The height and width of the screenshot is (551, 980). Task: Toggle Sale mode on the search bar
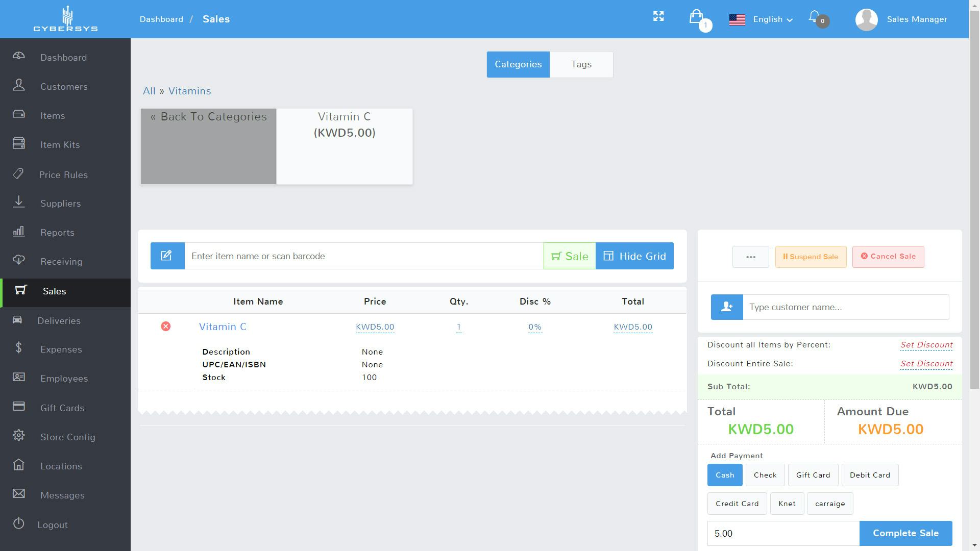[x=569, y=256]
